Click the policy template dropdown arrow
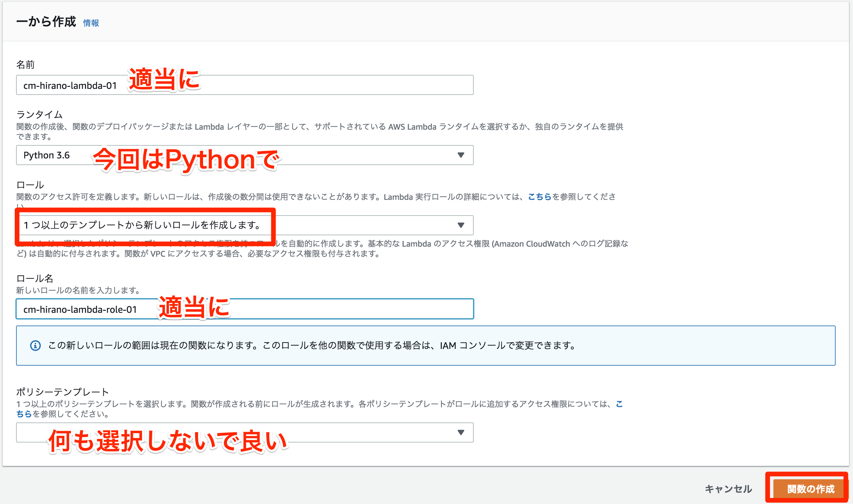Viewport: 853px width, 504px height. coord(461,432)
